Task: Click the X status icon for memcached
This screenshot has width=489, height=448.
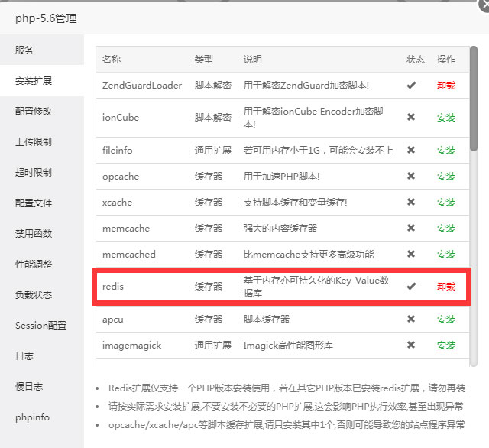Action: coord(411,255)
